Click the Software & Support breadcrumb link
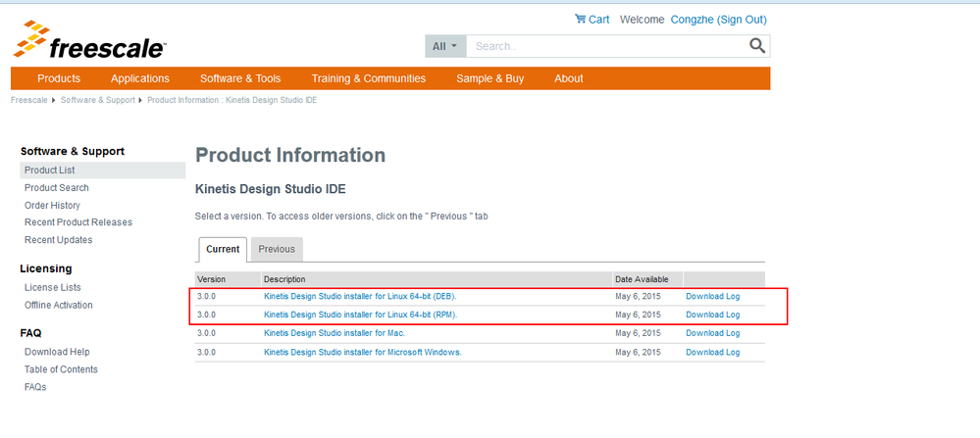980x438 pixels. (x=97, y=100)
